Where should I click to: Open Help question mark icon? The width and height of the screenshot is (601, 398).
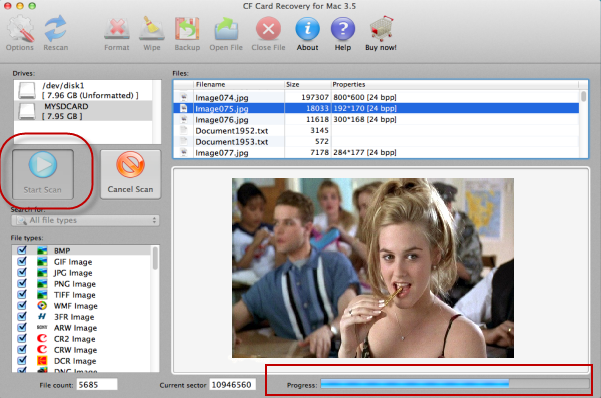tap(343, 28)
